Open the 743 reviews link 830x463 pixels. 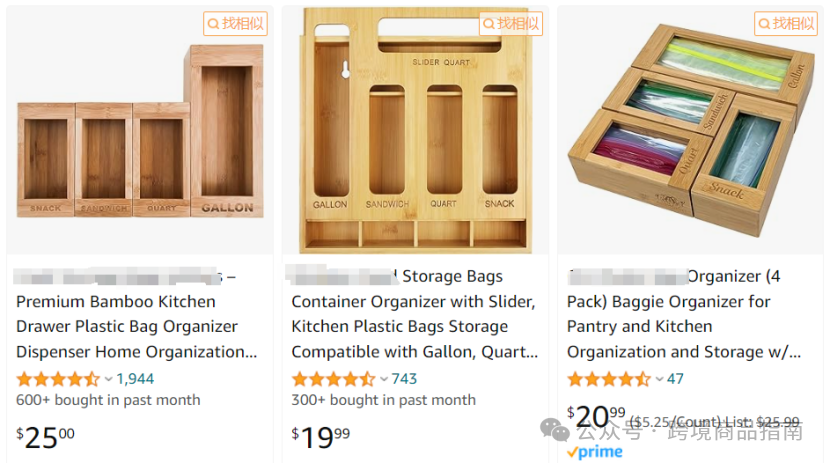404,379
